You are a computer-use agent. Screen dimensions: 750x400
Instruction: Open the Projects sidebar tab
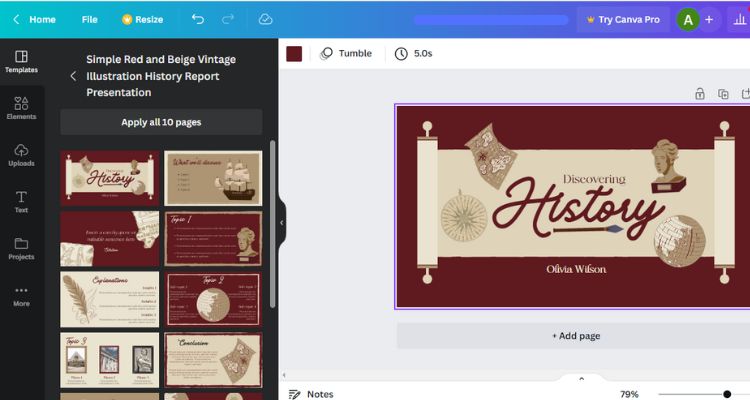[21, 248]
